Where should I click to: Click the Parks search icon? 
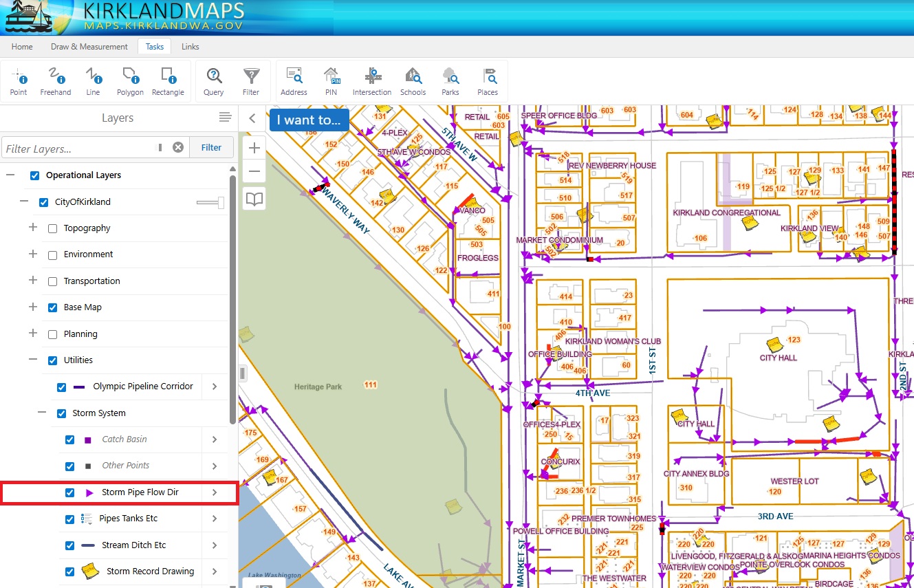[450, 81]
